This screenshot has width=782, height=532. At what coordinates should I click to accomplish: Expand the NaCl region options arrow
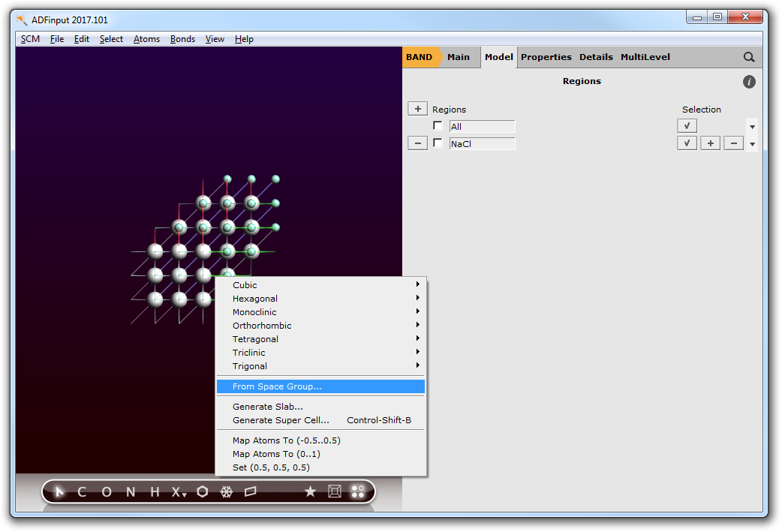752,144
